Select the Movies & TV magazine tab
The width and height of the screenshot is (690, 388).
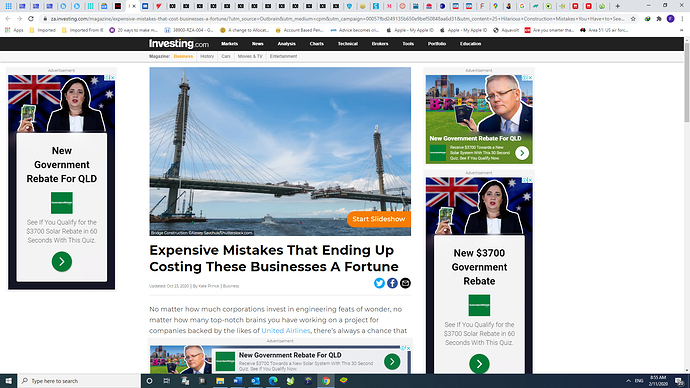pyautogui.click(x=250, y=56)
